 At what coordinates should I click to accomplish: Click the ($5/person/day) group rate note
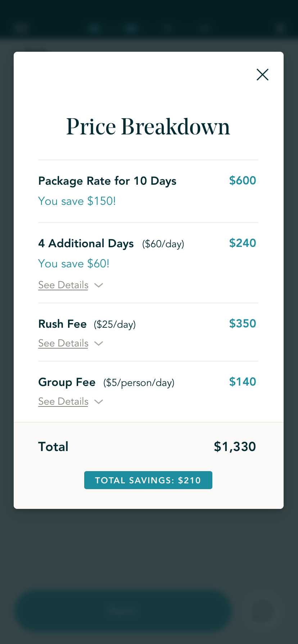pyautogui.click(x=139, y=383)
